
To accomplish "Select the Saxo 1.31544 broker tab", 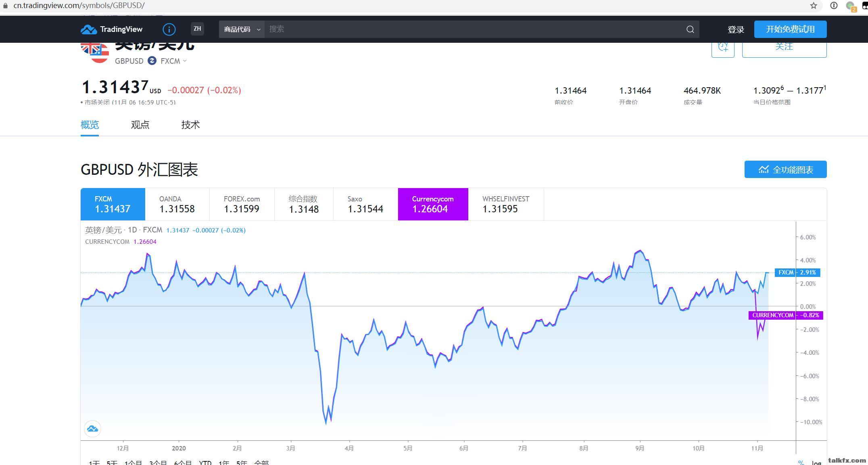I will coord(365,204).
